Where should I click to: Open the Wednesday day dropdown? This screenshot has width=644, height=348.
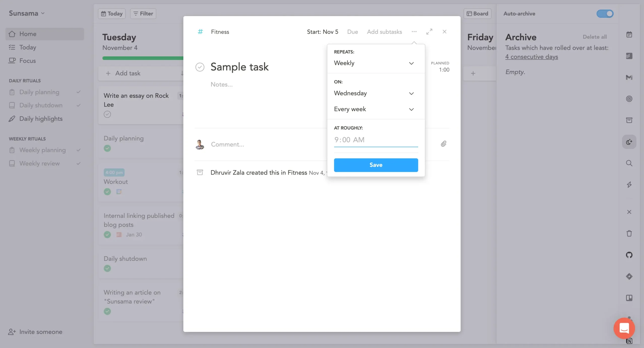(374, 93)
